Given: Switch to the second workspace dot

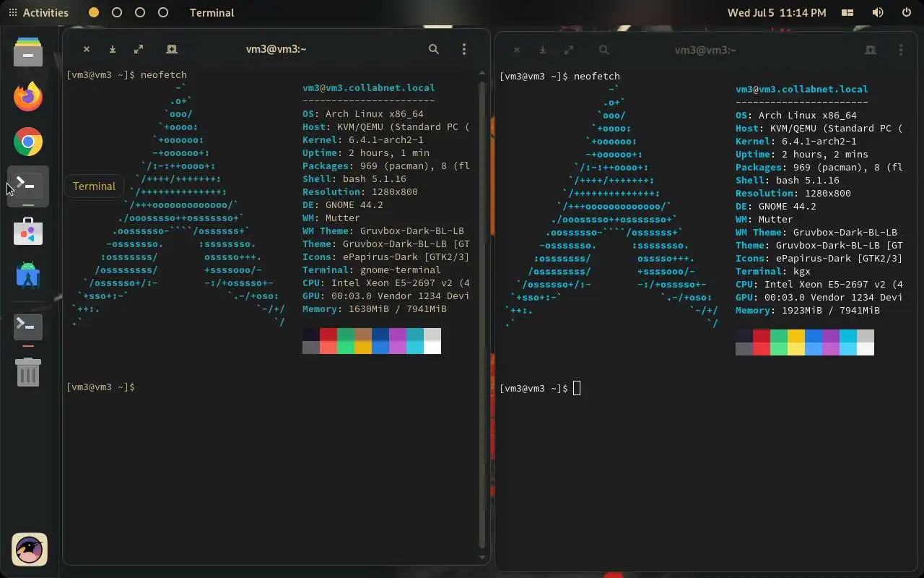Looking at the screenshot, I should click(117, 12).
